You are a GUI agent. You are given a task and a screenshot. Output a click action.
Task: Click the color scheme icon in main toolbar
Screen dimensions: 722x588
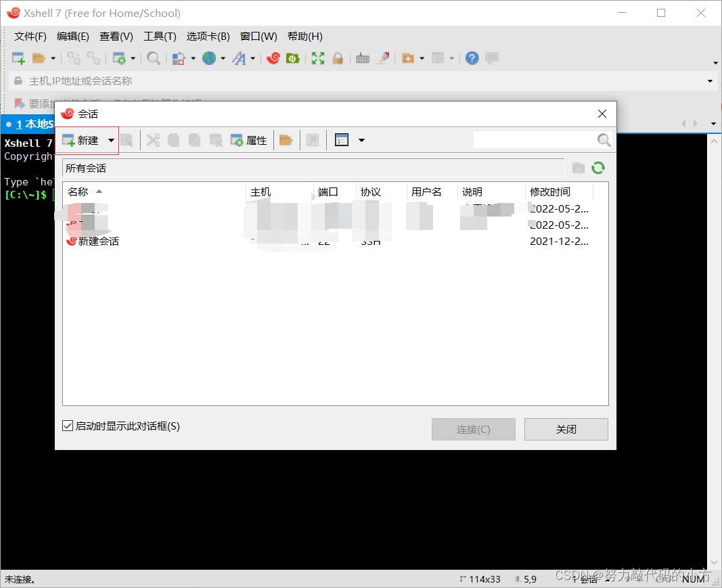coord(179,58)
